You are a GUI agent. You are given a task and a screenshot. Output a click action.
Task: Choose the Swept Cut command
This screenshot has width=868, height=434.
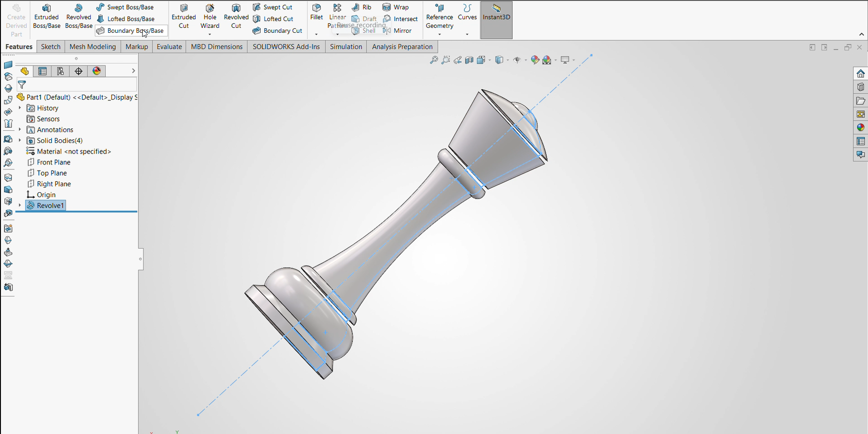click(x=273, y=7)
